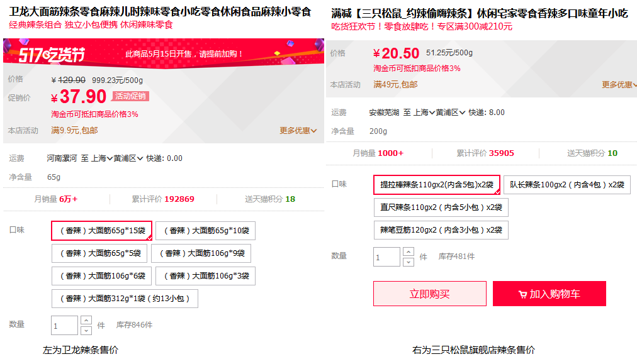
Task: Open 累计评价 192869 reviews
Action: point(163,199)
